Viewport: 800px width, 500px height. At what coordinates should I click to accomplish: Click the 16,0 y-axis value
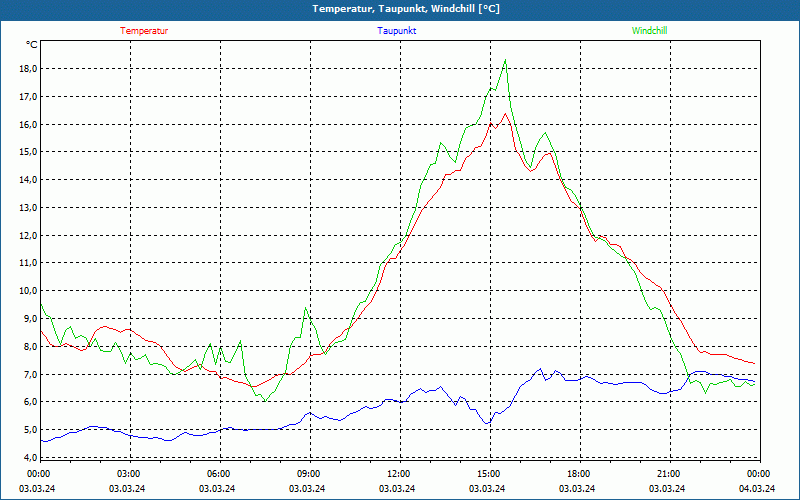point(28,124)
